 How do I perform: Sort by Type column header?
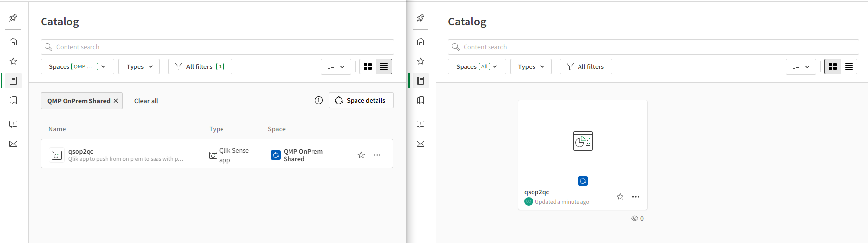(216, 129)
